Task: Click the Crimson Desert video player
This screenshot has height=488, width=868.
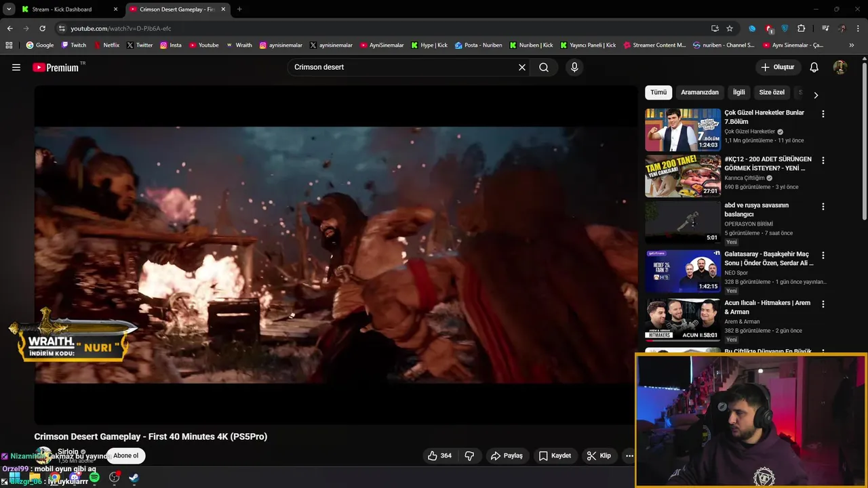Action: point(336,255)
